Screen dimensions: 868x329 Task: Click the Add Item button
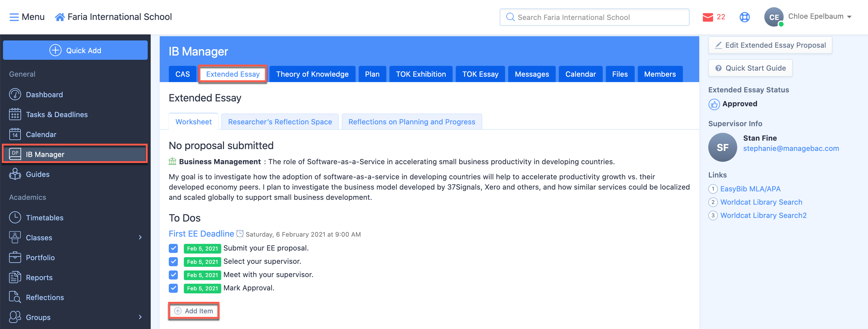(x=194, y=311)
